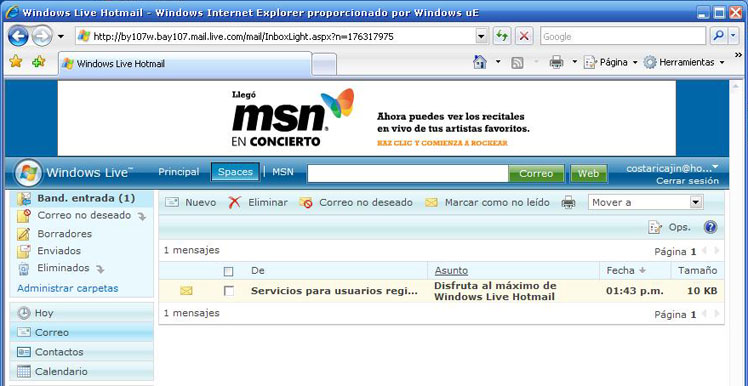The image size is (748, 386).
Task: Open the recent pages dropdown arrow
Action: [61, 36]
